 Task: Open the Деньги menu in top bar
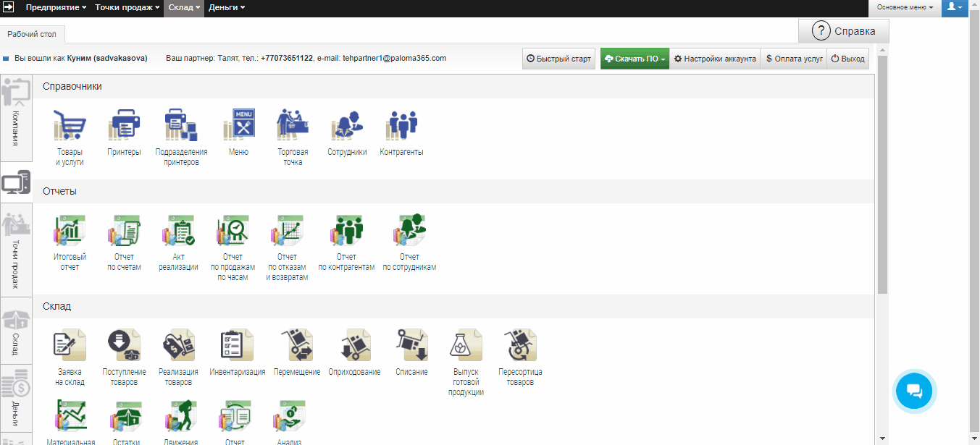227,7
